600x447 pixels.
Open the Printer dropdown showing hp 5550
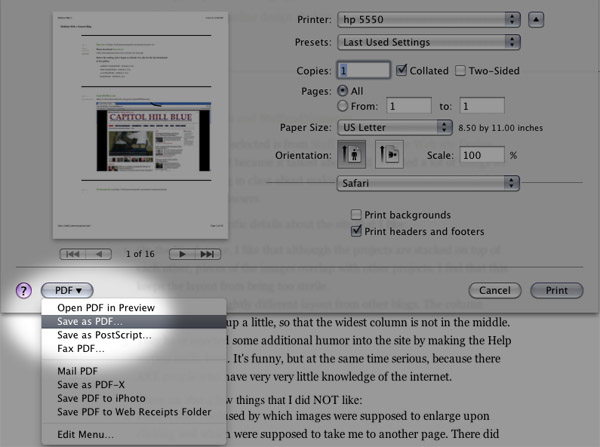[x=429, y=20]
